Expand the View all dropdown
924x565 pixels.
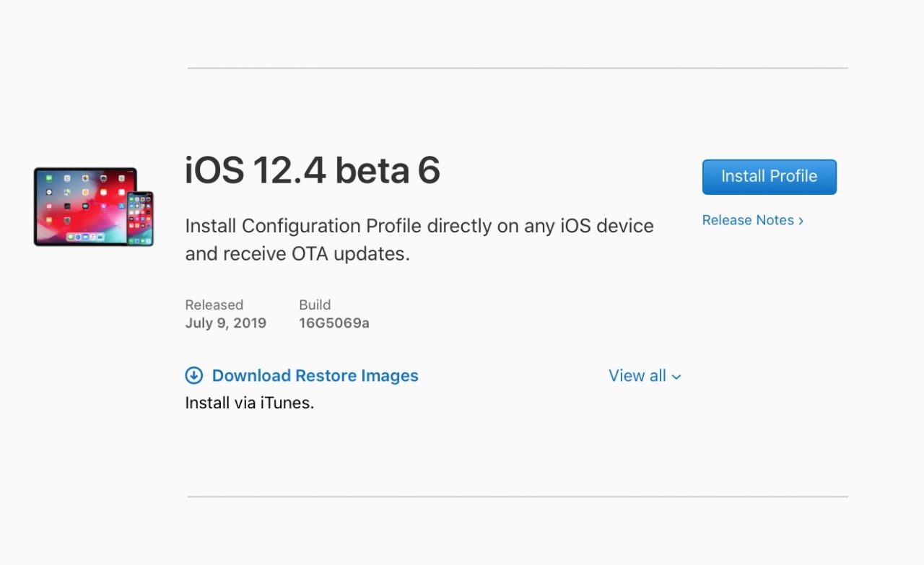(x=637, y=376)
